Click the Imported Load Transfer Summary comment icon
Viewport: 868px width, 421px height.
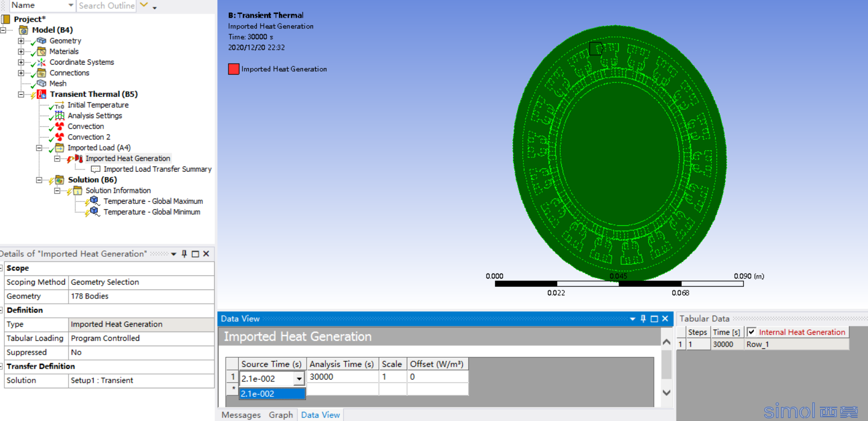point(96,169)
